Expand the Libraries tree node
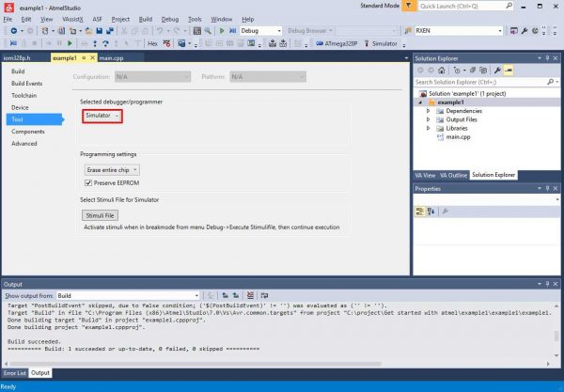The image size is (564, 392). point(428,128)
